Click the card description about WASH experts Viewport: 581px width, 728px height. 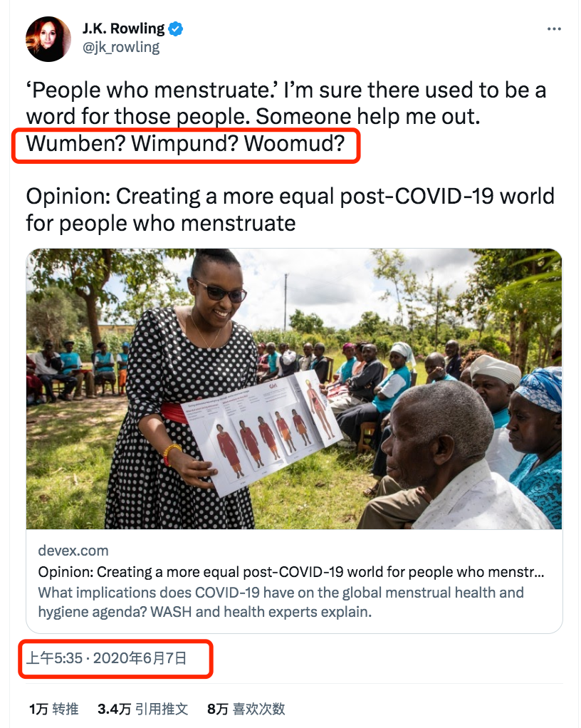tap(281, 602)
